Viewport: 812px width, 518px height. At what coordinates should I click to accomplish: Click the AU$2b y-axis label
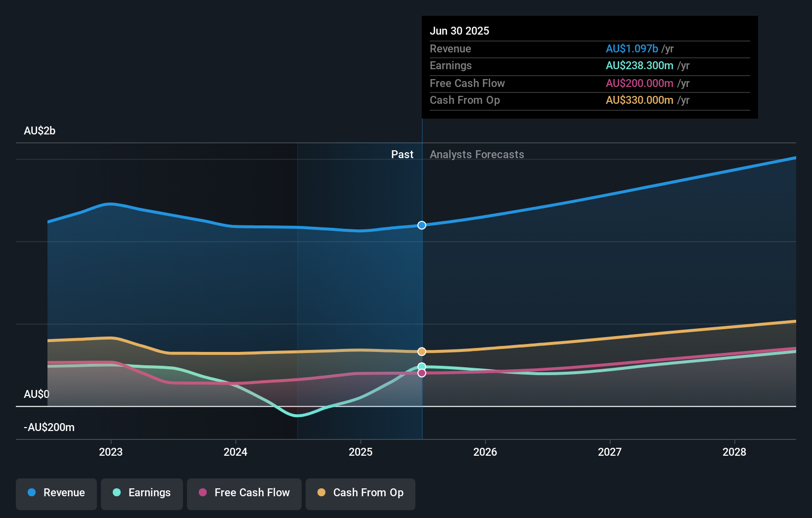40,130
